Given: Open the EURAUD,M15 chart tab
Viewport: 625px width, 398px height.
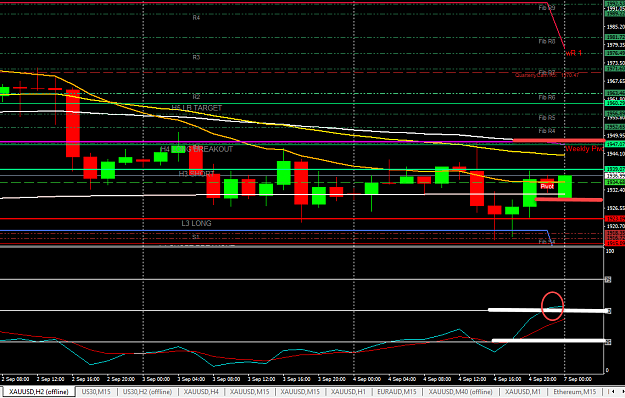Looking at the screenshot, I should click(397, 392).
